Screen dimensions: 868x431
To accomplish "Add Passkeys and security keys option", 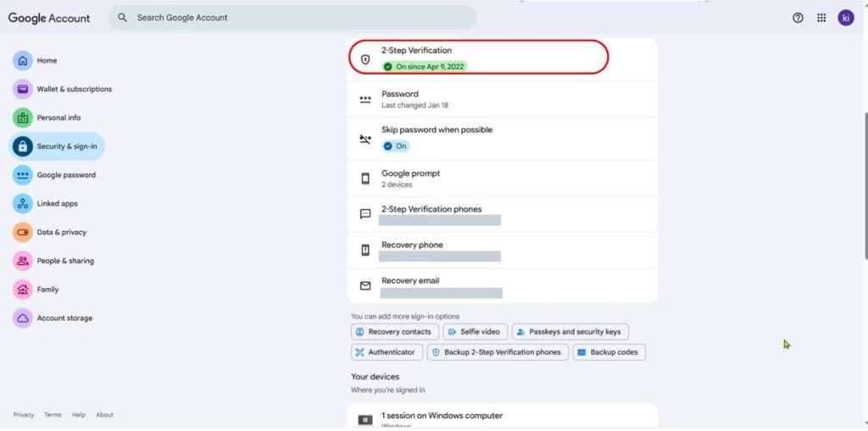I will tap(570, 332).
